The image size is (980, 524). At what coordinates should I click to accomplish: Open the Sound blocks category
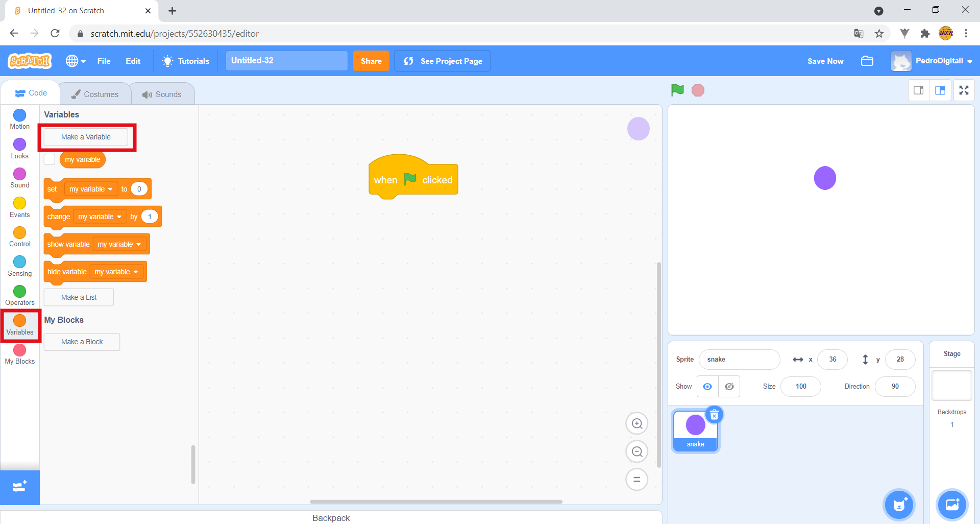(x=20, y=178)
